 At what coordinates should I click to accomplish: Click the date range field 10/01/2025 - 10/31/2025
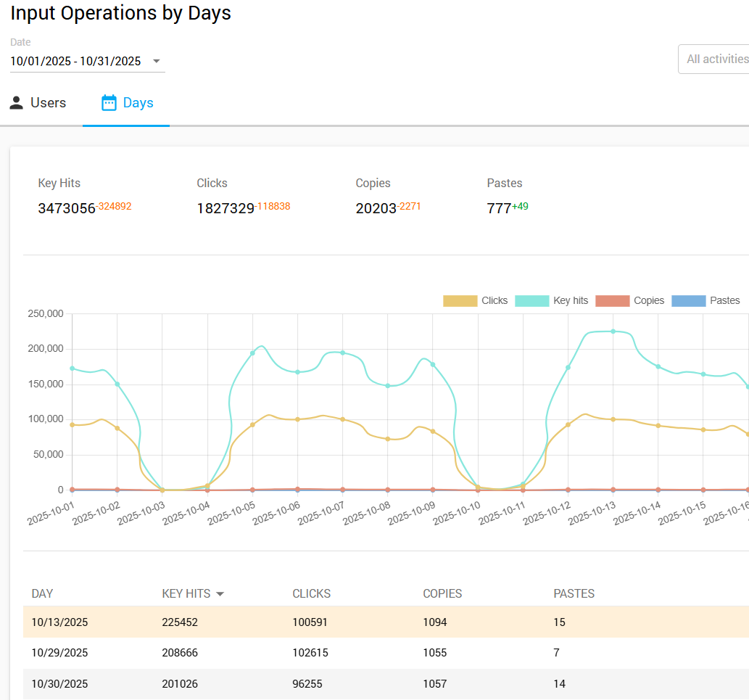click(75, 62)
